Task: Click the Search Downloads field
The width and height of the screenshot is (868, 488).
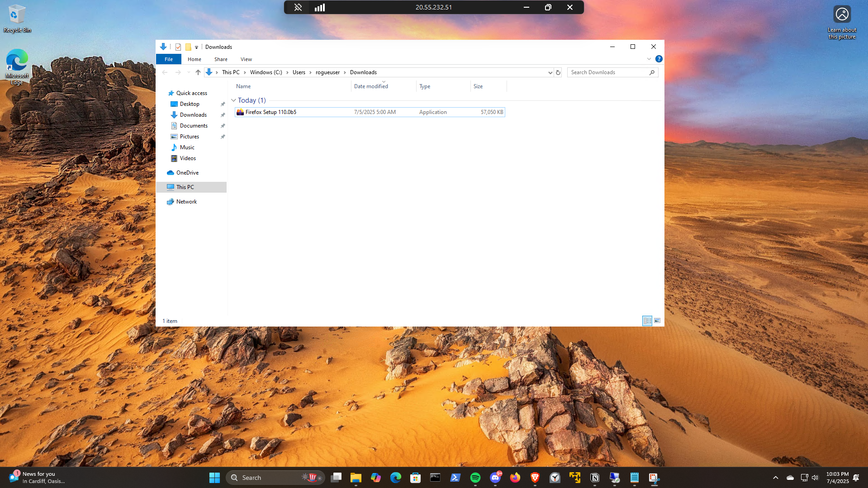Action: tap(608, 72)
